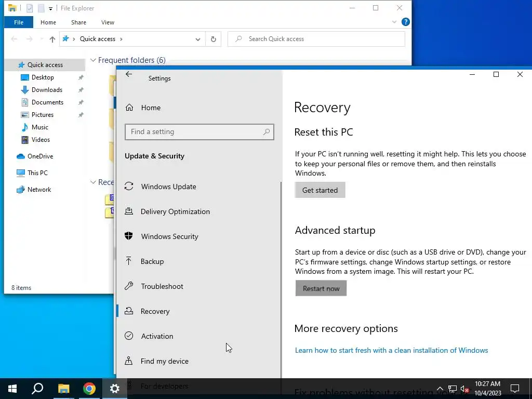This screenshot has height=399, width=532.
Task: Collapse the Recent files group
Action: click(x=93, y=182)
